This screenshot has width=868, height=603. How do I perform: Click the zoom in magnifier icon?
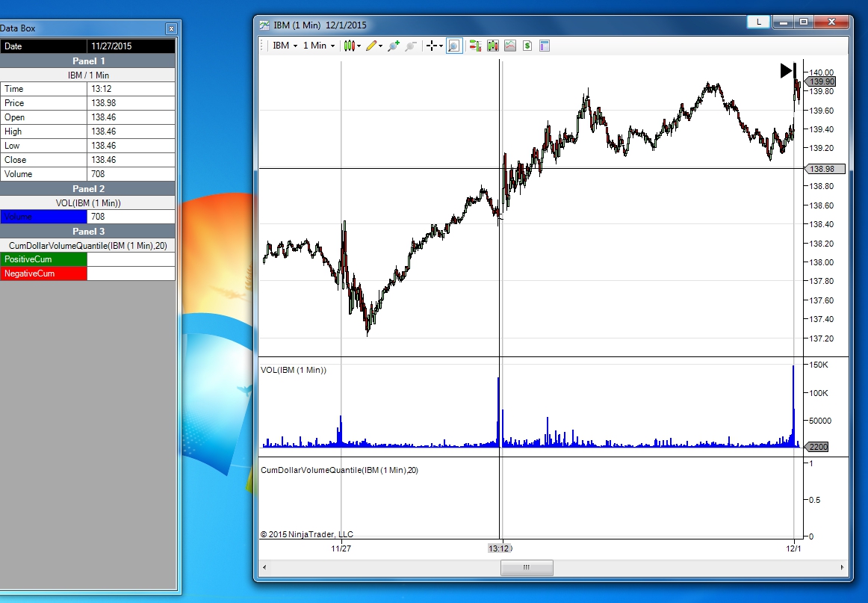click(394, 46)
